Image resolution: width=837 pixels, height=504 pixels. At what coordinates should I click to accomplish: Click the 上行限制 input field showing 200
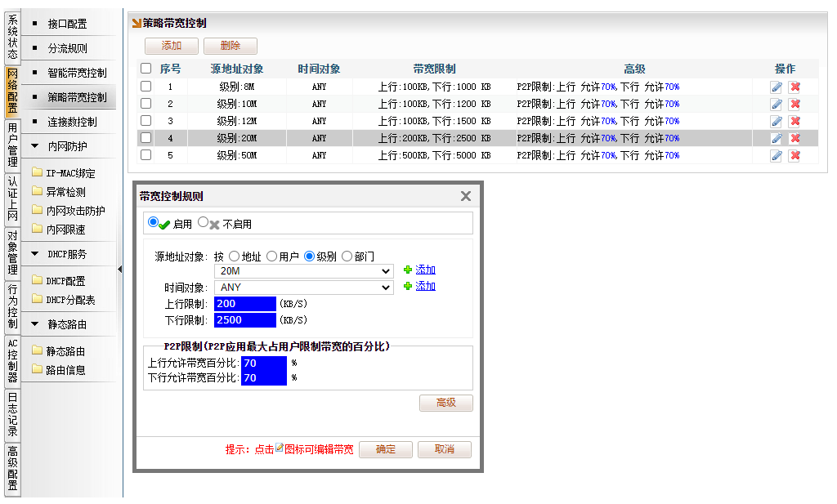245,304
